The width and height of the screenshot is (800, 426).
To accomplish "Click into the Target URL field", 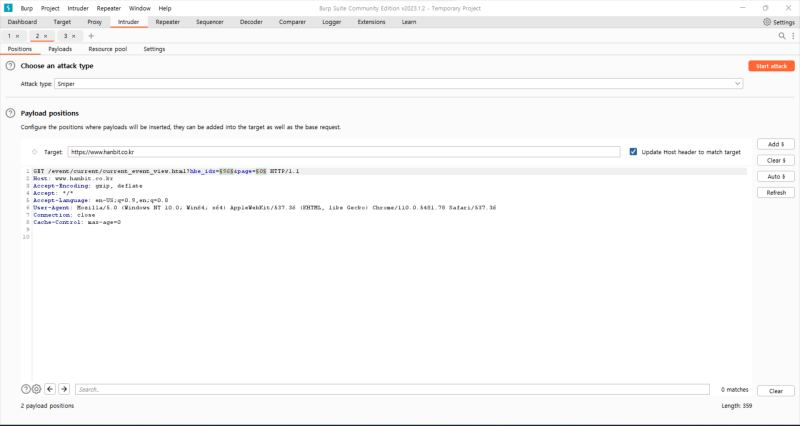I will coord(344,152).
